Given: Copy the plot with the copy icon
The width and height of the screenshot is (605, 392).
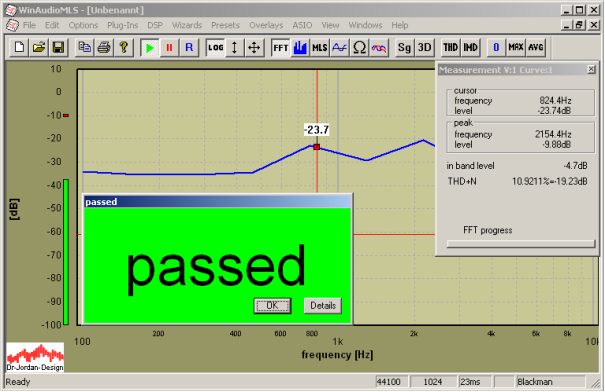Looking at the screenshot, I should point(84,47).
